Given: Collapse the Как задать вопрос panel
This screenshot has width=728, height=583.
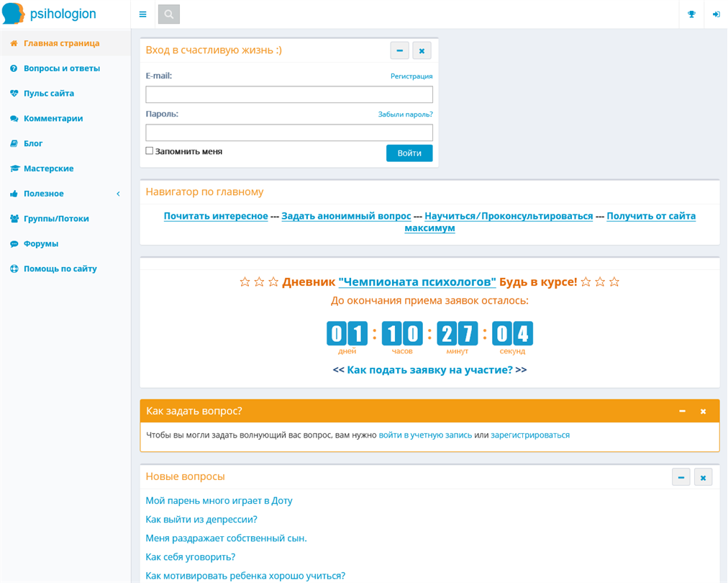Looking at the screenshot, I should 682,411.
